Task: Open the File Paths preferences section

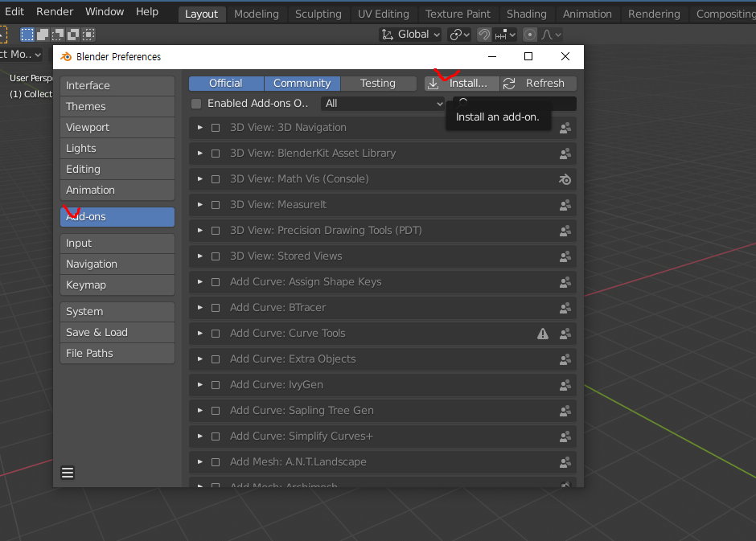Action: click(x=117, y=354)
